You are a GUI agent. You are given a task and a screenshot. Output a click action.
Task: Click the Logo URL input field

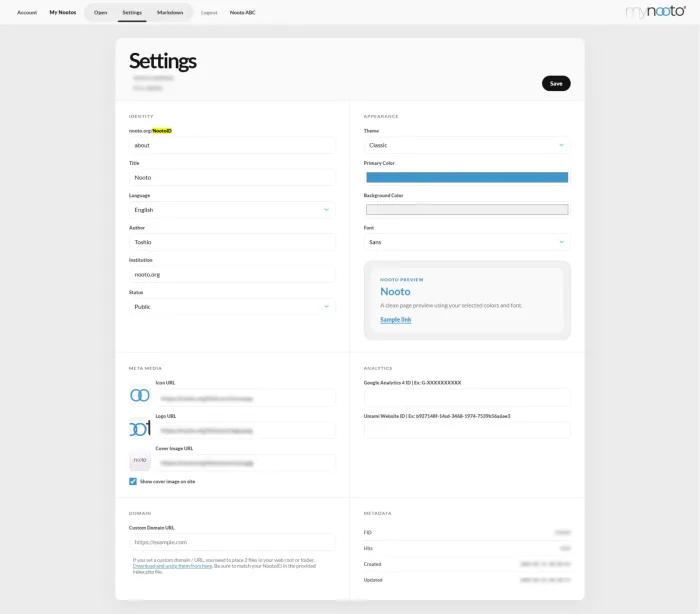click(x=246, y=430)
